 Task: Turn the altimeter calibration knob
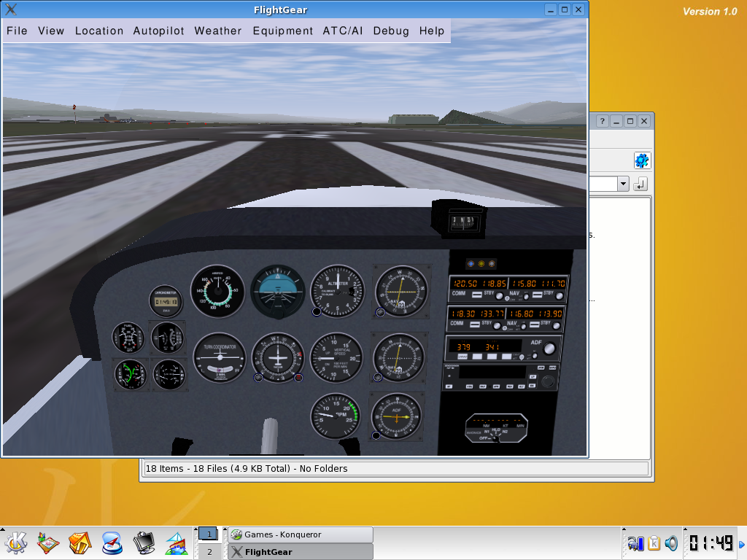(317, 312)
